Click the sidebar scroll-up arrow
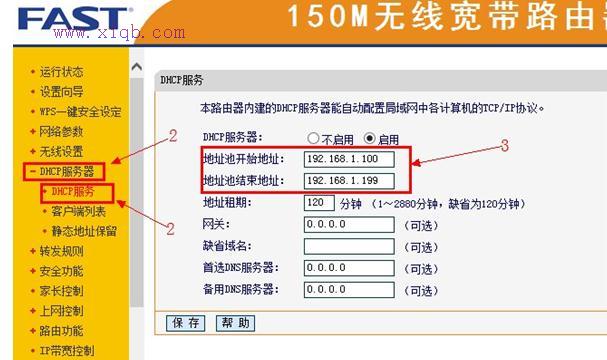Screen dimensions: 607x360 (137, 67)
